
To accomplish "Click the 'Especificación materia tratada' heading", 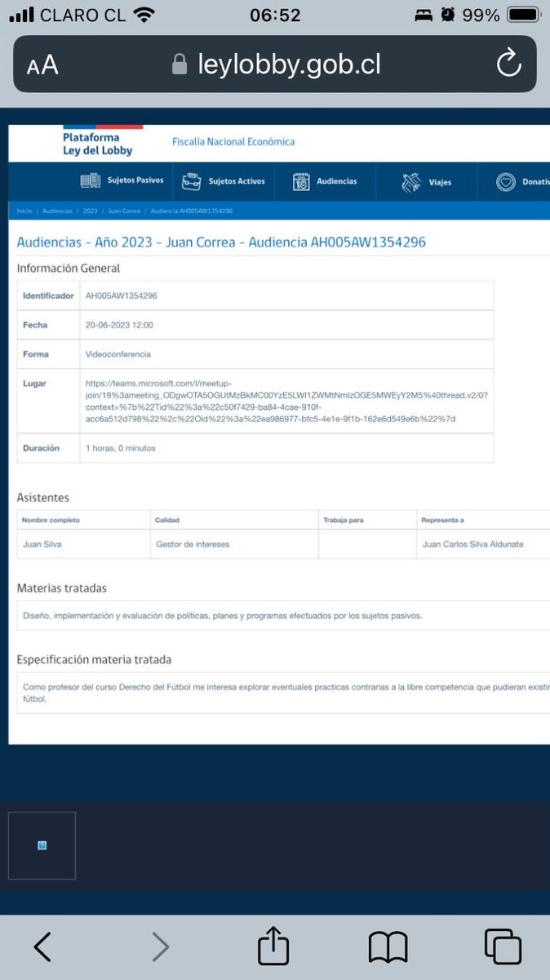I will pos(94,659).
